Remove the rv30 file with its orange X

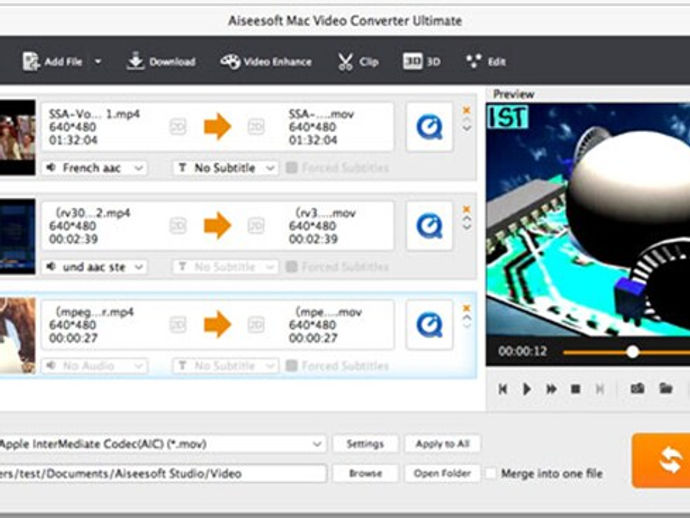click(466, 209)
